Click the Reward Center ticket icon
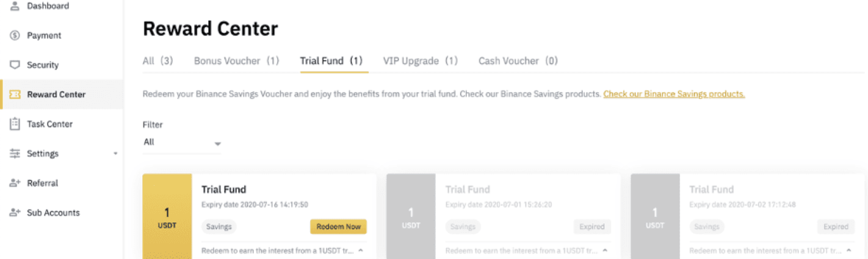Image resolution: width=868 pixels, height=259 pixels. pos(15,95)
